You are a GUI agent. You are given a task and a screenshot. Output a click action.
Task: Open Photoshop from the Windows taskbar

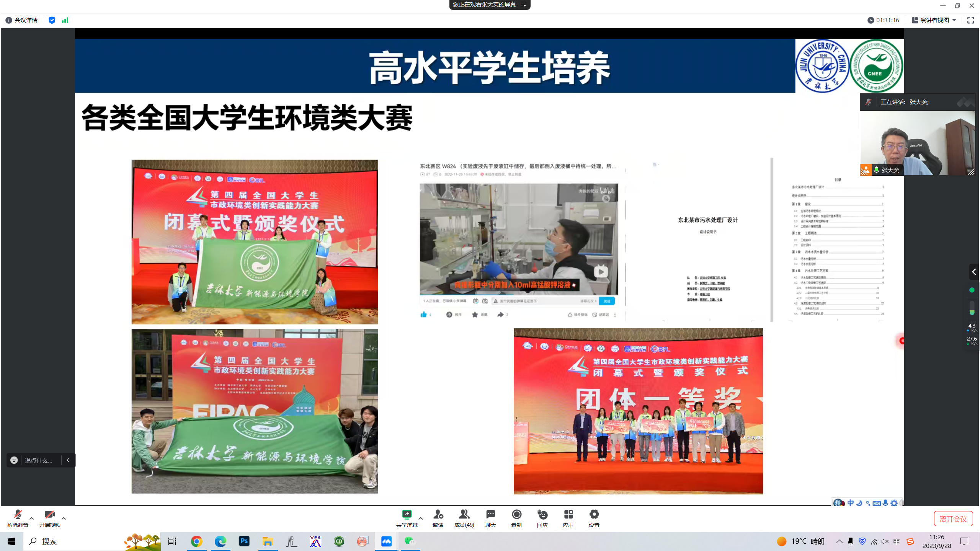[244, 541]
